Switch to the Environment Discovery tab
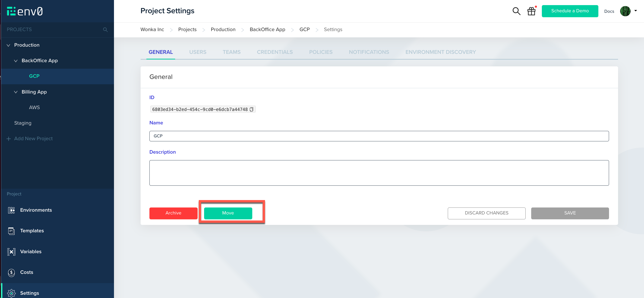The image size is (644, 298). tap(440, 52)
